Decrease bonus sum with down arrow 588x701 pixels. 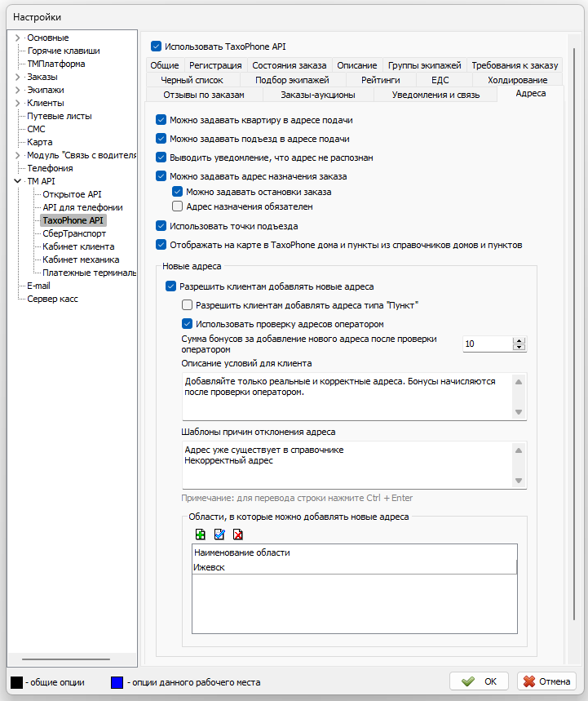pyautogui.click(x=519, y=348)
